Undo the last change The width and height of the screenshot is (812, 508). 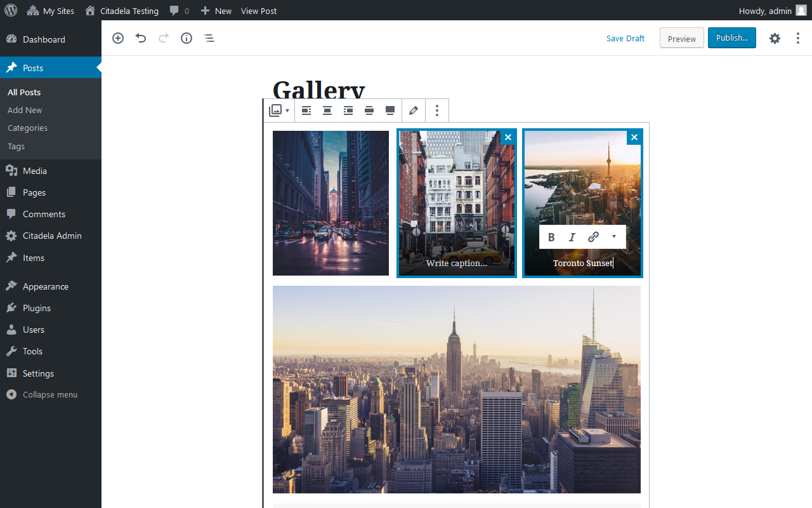click(x=141, y=38)
